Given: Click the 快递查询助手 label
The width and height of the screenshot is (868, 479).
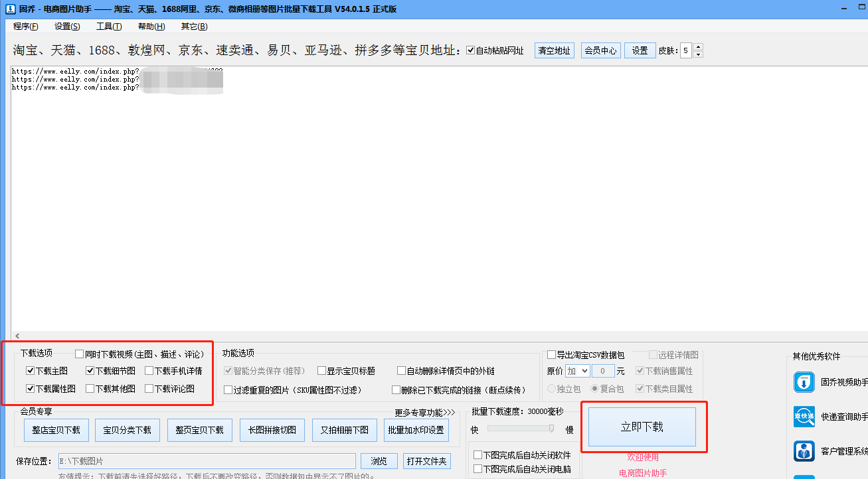Looking at the screenshot, I should 844,417.
